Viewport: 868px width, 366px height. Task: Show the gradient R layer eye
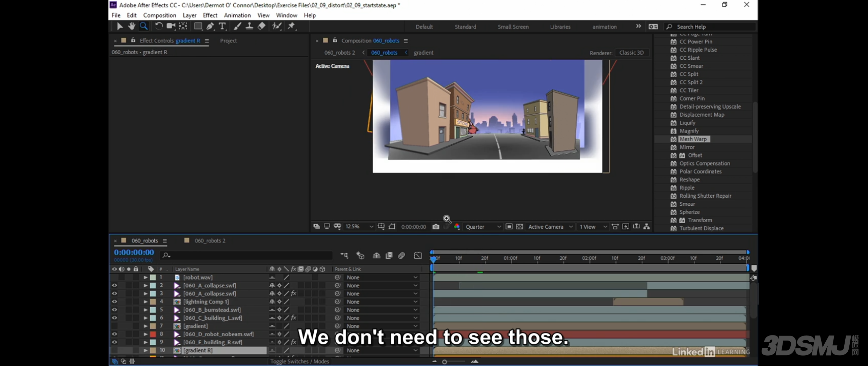pos(114,350)
